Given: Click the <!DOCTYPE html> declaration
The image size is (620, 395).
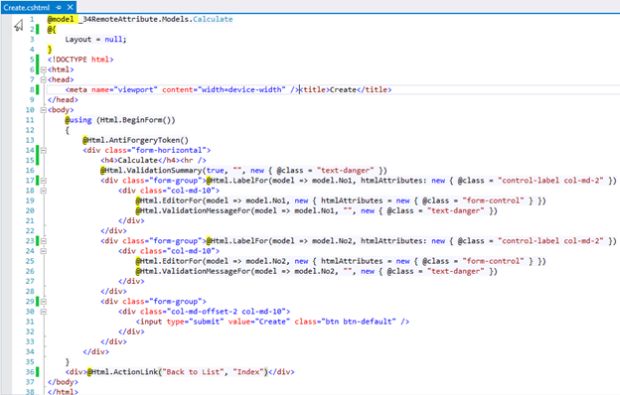Looking at the screenshot, I should (x=80, y=59).
